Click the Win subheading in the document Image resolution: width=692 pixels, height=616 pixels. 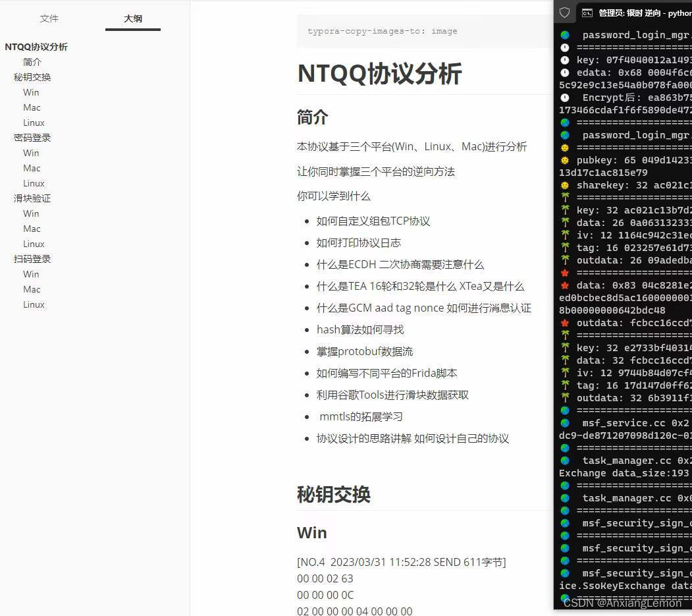click(312, 532)
